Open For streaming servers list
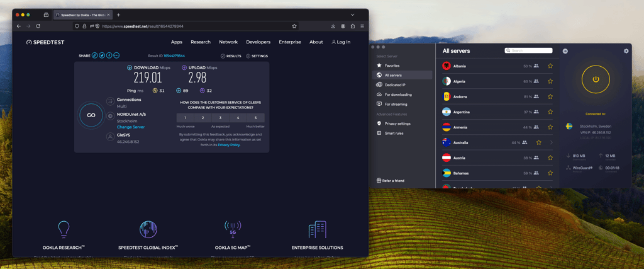The image size is (644, 269). click(x=402, y=104)
